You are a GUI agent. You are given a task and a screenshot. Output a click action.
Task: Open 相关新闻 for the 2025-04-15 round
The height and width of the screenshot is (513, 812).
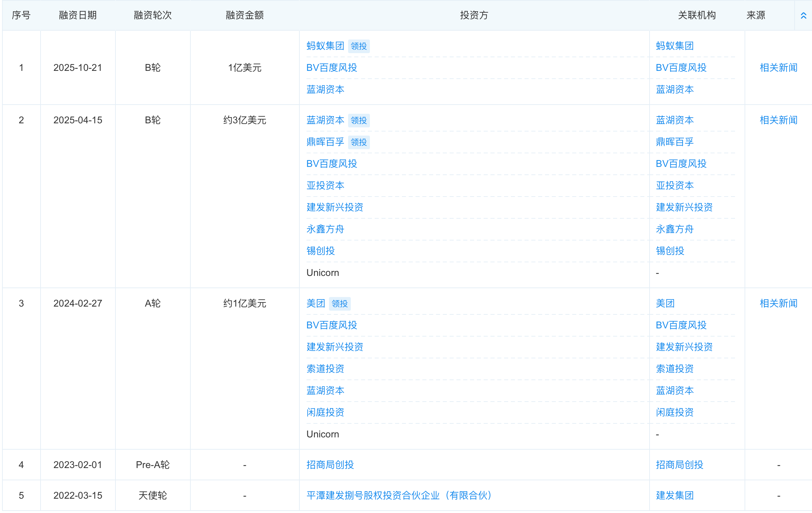[778, 120]
